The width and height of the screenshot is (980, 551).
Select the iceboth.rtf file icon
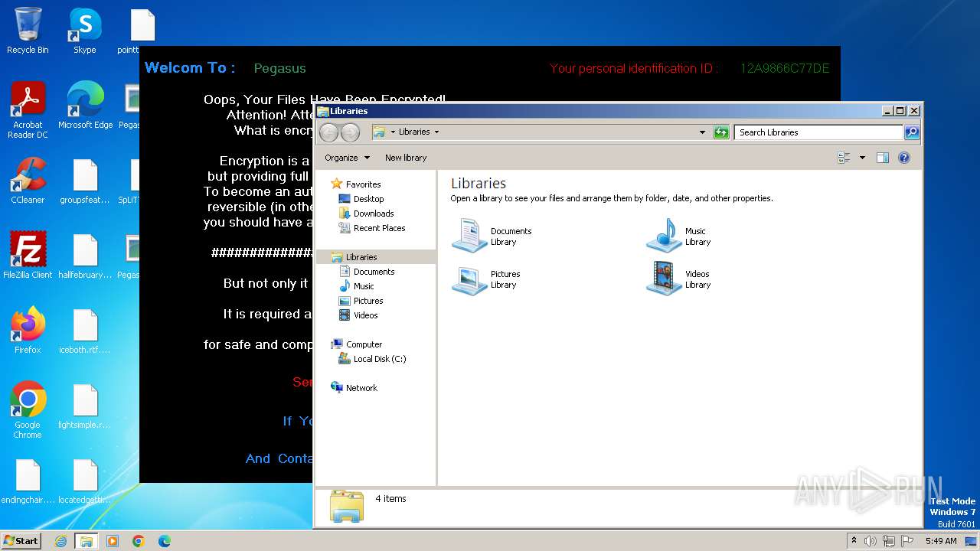[x=85, y=331]
